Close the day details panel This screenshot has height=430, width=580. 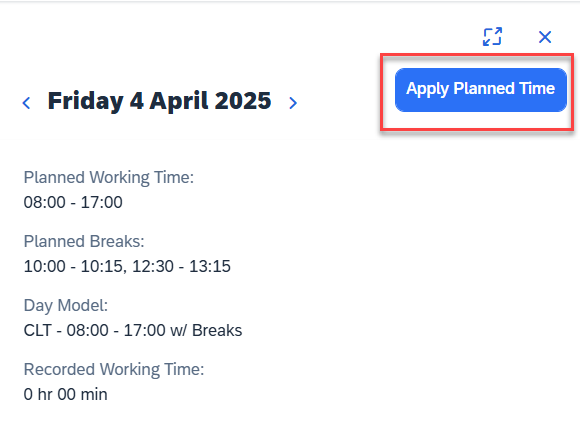(545, 37)
